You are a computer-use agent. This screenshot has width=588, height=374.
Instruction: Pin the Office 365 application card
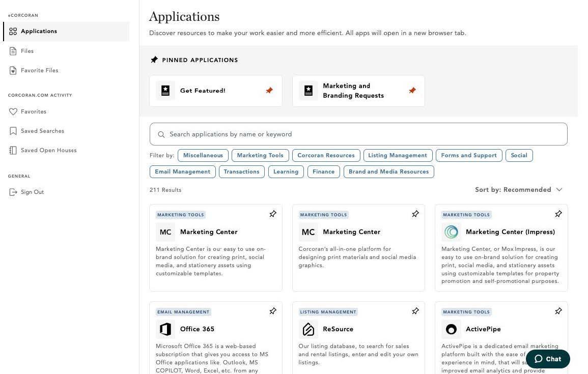coord(273,311)
